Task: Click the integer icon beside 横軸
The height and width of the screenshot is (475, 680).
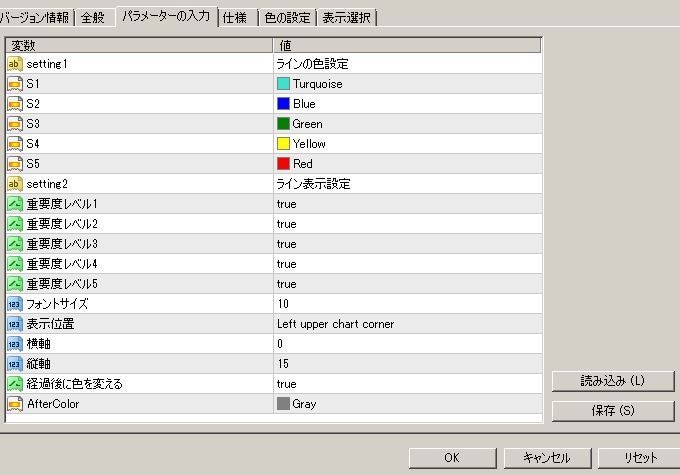Action: [15, 344]
